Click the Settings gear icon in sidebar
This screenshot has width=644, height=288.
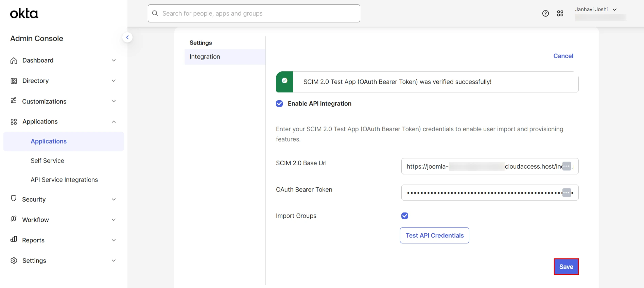click(x=14, y=260)
